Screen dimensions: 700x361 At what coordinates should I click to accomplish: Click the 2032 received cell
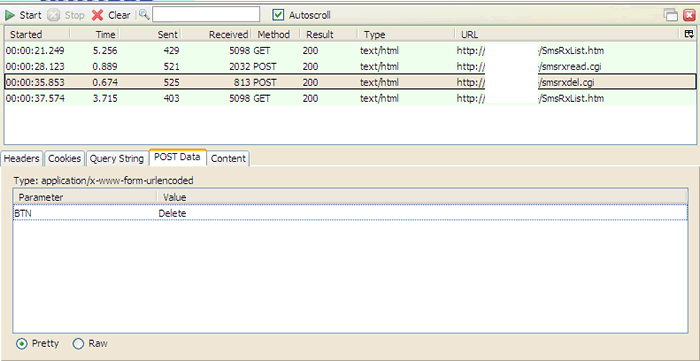tap(240, 66)
